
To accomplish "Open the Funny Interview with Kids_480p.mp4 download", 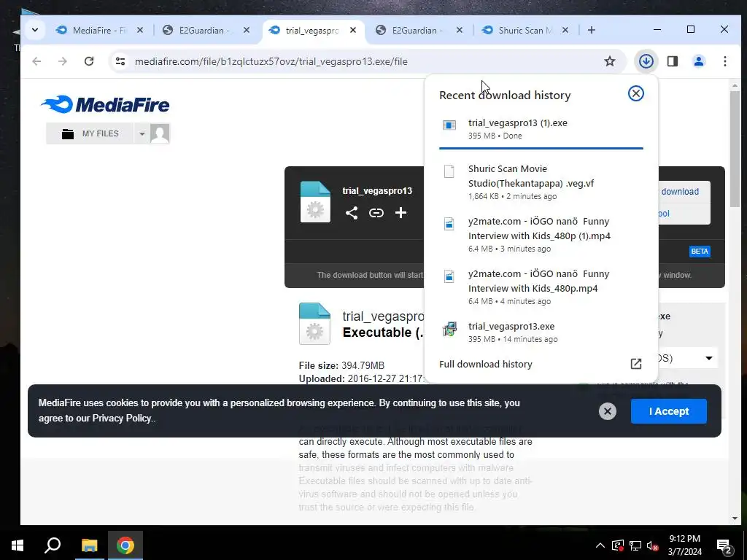I will click(x=541, y=287).
